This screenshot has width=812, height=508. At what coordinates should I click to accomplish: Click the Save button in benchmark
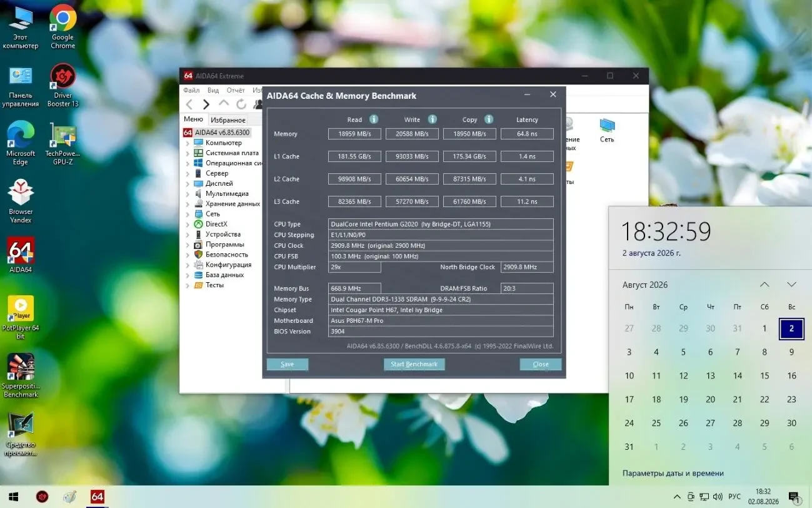tap(288, 364)
